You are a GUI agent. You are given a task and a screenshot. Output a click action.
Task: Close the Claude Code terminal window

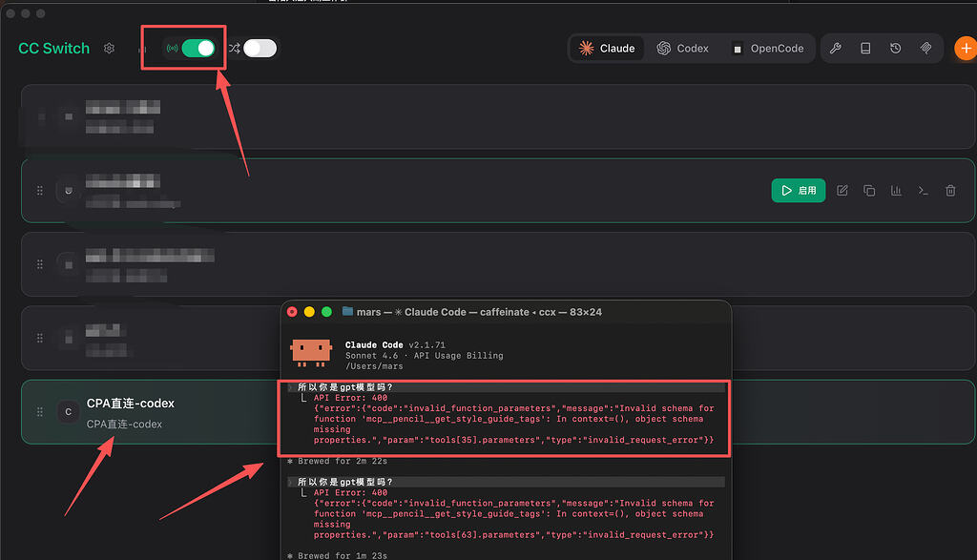pos(292,311)
